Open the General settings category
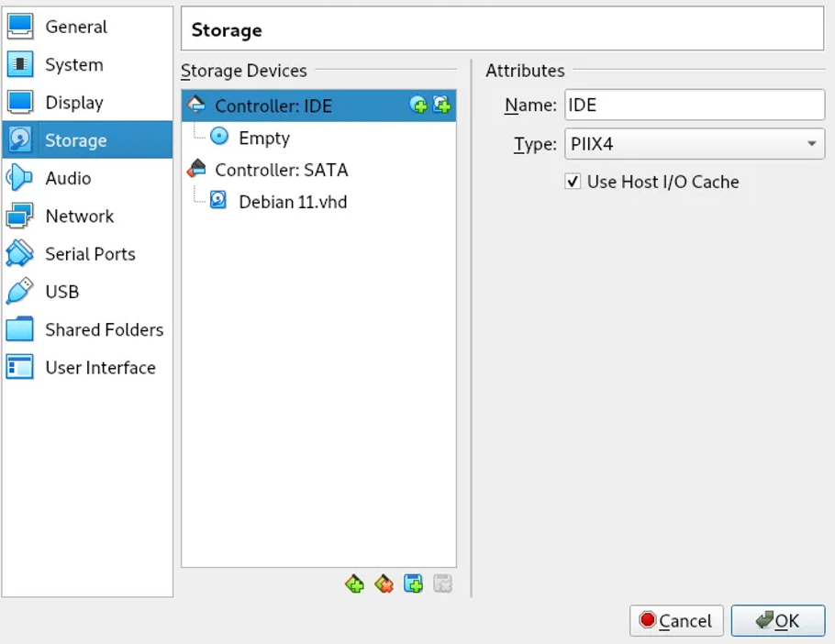 (75, 27)
